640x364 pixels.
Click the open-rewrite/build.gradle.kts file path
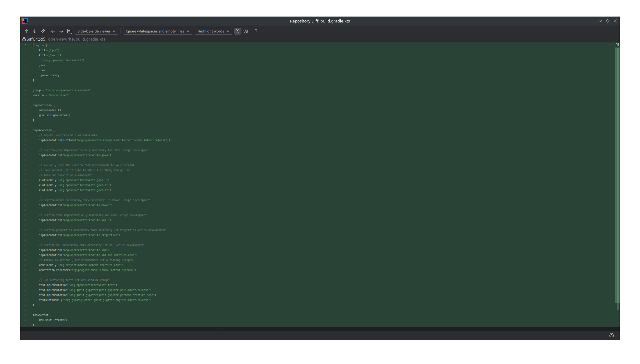(77, 39)
